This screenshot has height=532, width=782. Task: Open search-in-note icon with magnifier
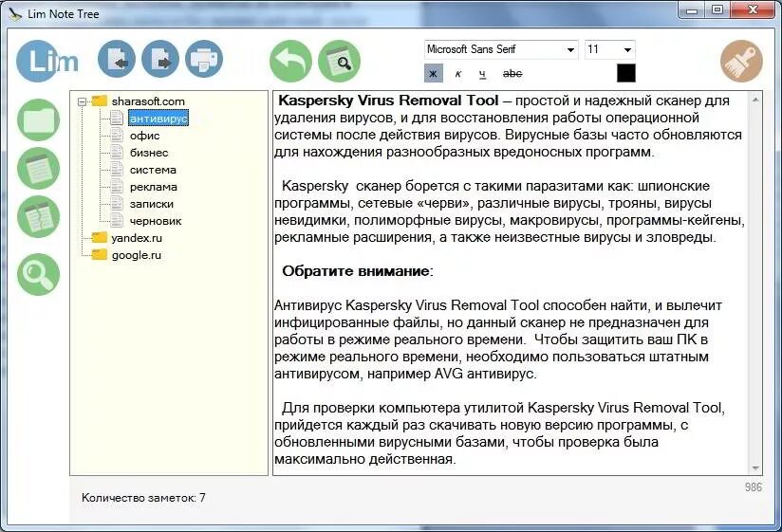pyautogui.click(x=339, y=62)
